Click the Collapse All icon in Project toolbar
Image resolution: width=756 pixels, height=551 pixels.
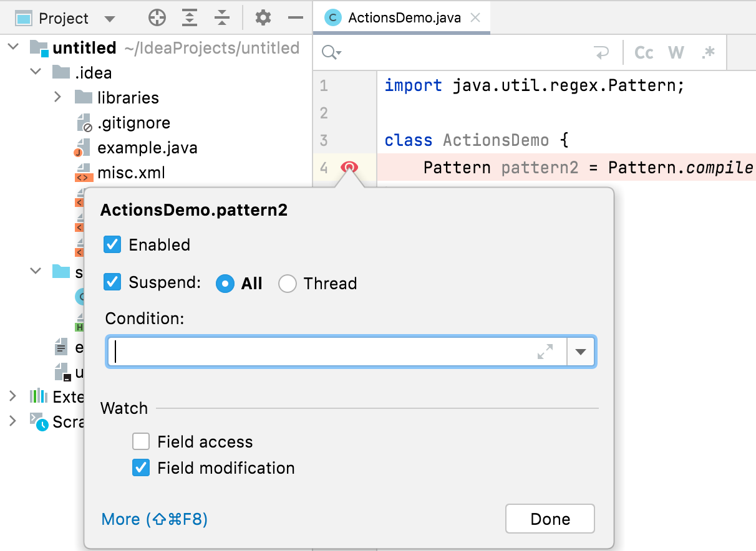[222, 17]
